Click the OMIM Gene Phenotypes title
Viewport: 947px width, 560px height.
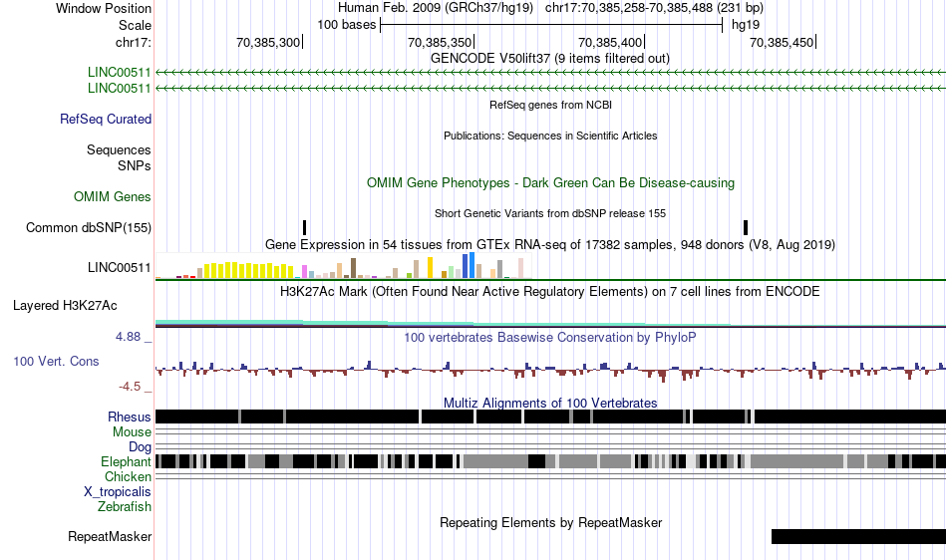click(x=551, y=182)
